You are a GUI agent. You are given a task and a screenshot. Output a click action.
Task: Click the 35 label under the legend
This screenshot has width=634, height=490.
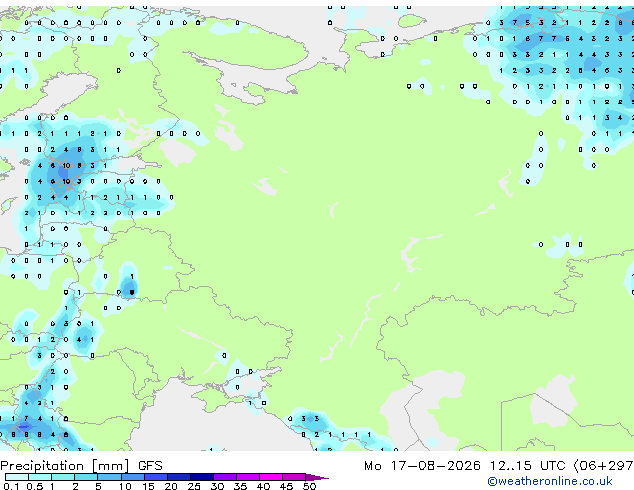[x=240, y=486]
